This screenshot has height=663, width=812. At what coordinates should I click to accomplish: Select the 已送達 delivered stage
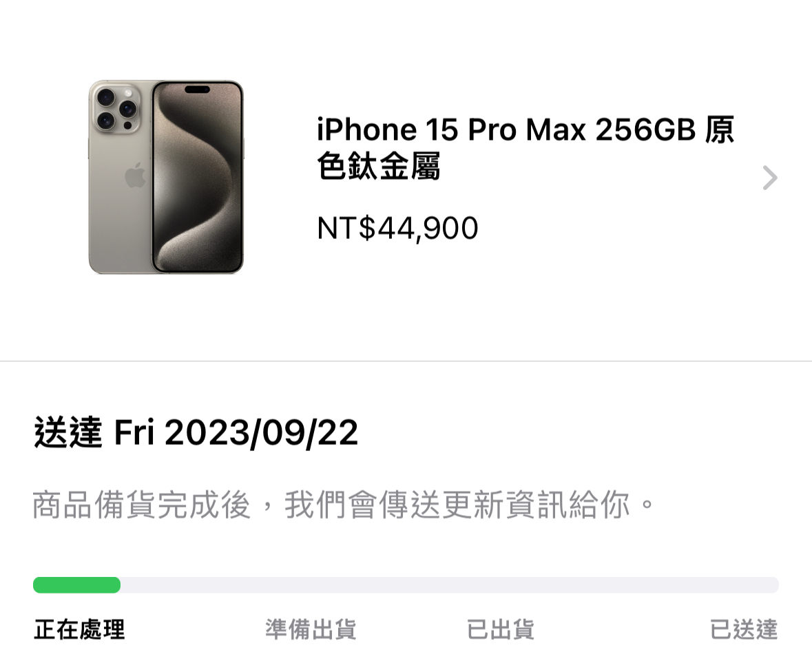744,630
